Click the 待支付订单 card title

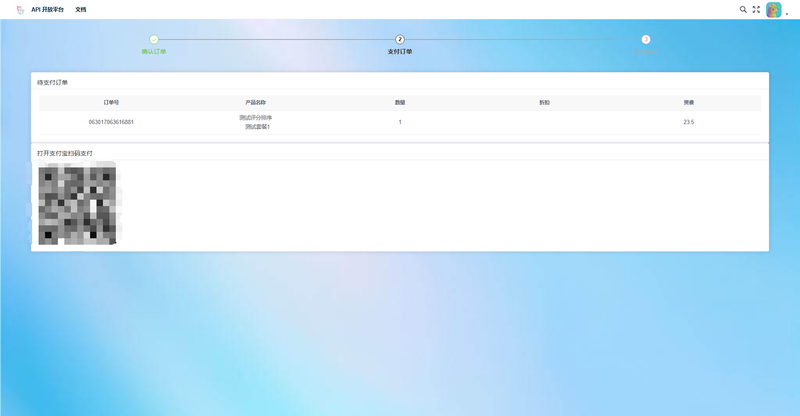(x=52, y=82)
